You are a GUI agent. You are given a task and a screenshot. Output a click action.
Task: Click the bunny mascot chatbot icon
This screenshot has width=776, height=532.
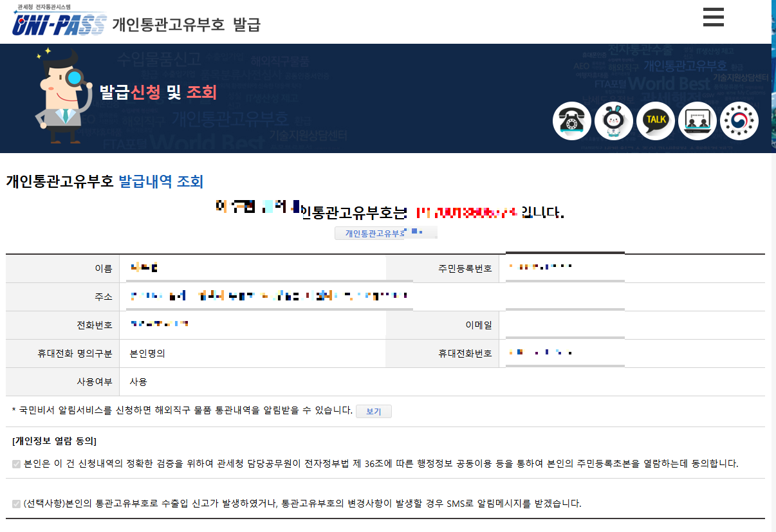tap(614, 121)
